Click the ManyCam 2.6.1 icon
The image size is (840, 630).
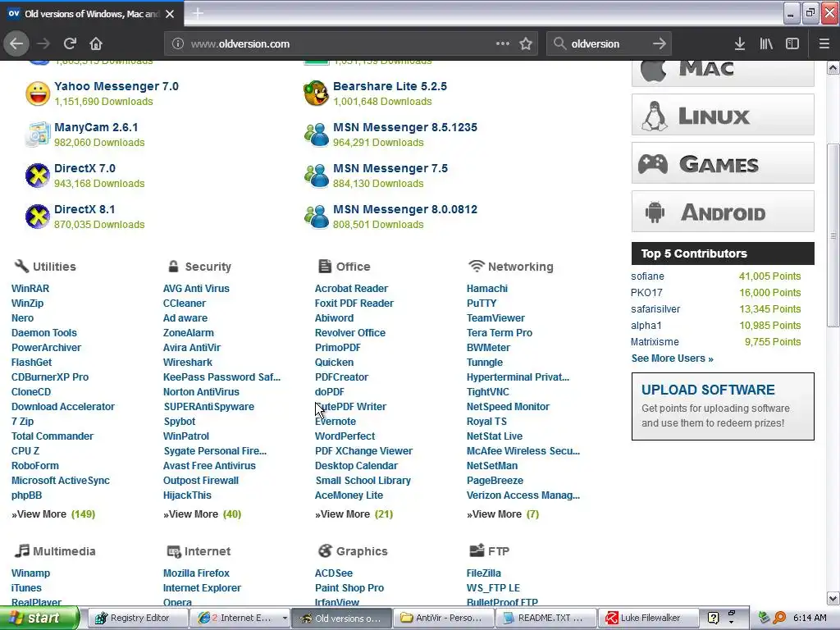pos(38,135)
